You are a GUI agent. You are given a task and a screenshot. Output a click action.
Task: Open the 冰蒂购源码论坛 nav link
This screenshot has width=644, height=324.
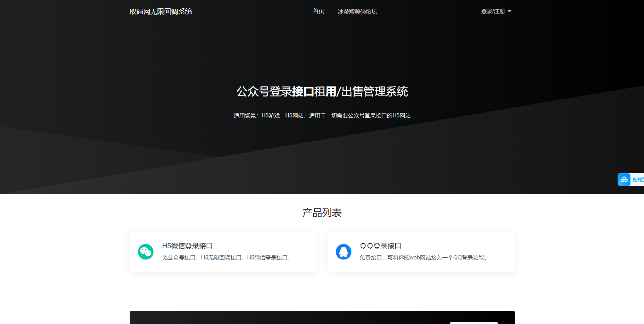pyautogui.click(x=357, y=11)
